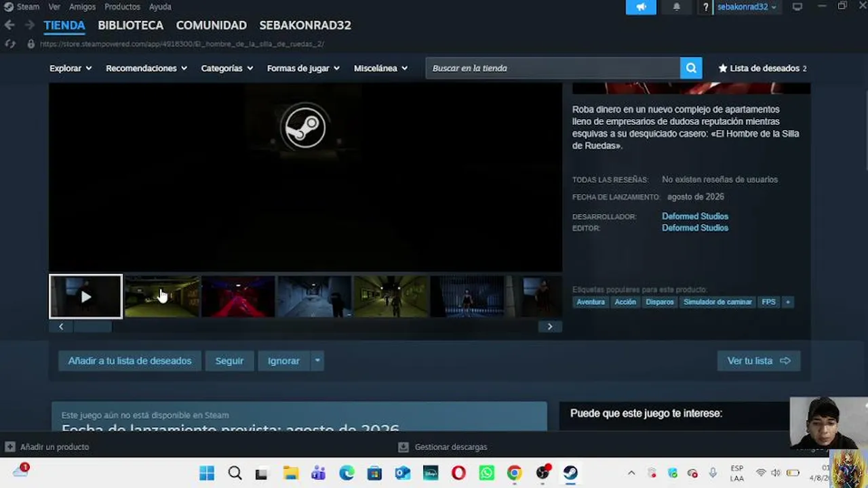Viewport: 868px width, 488px height.
Task: Open the Deformed Studios developer link
Action: [x=695, y=216]
